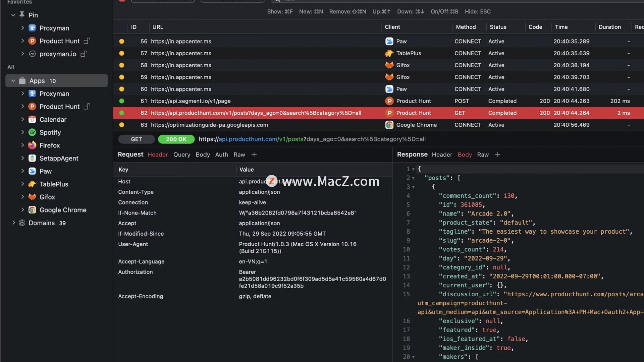The image size is (644, 362).
Task: Collapse the Apps group
Action: 13,81
